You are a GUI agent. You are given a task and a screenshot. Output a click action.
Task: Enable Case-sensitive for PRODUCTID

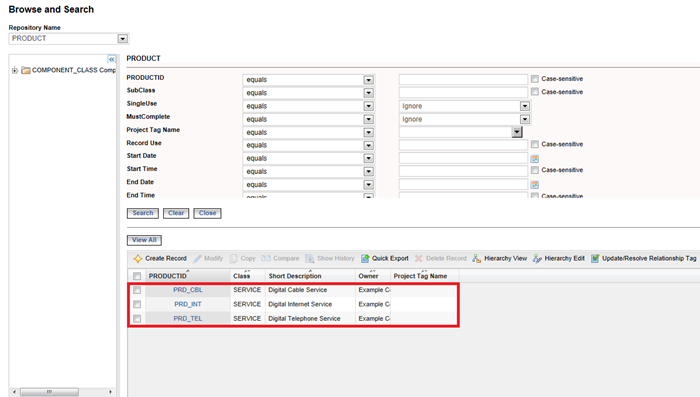pyautogui.click(x=535, y=79)
